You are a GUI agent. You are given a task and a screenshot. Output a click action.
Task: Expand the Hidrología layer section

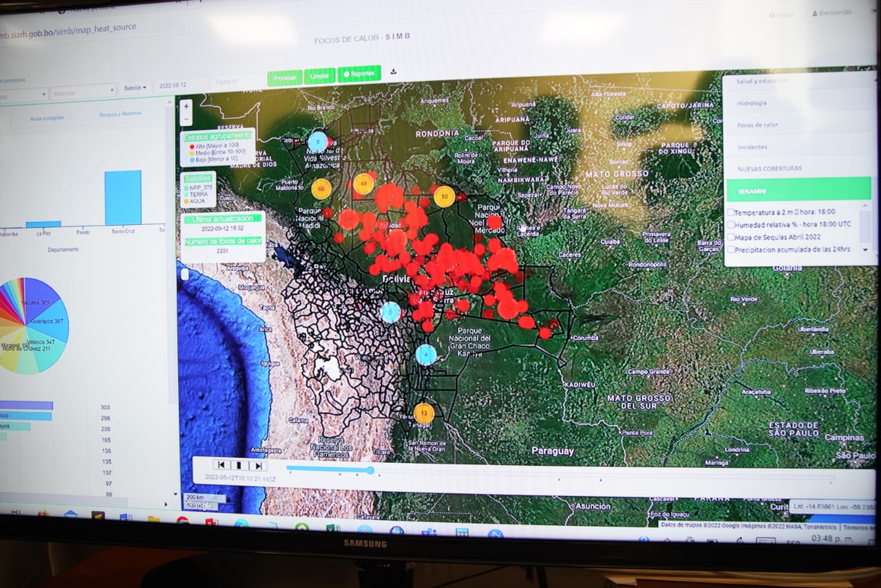[752, 103]
